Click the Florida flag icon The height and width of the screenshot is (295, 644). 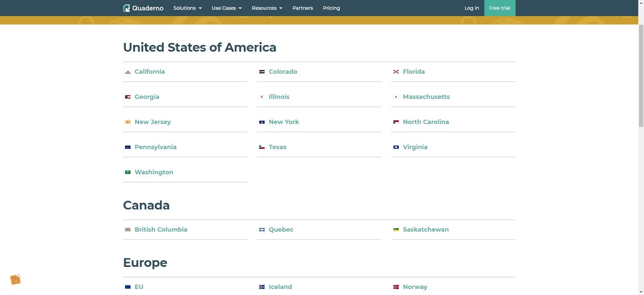point(396,72)
